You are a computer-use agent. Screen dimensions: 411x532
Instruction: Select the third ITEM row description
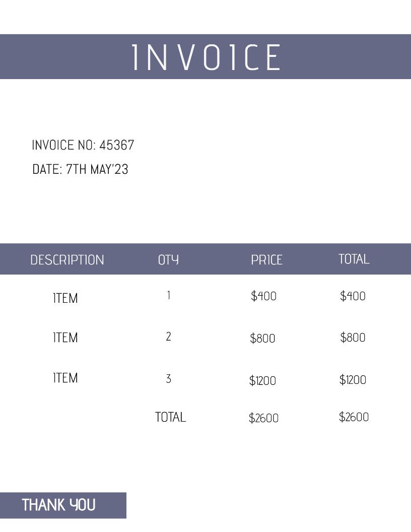pos(65,378)
